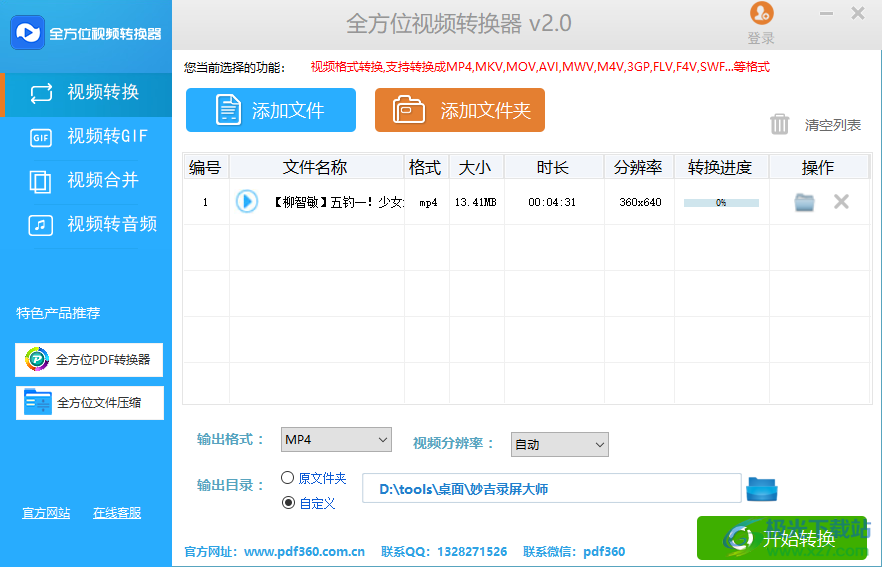The width and height of the screenshot is (882, 567).
Task: Click the www.pdf360.com.cn website address
Action: (x=304, y=552)
